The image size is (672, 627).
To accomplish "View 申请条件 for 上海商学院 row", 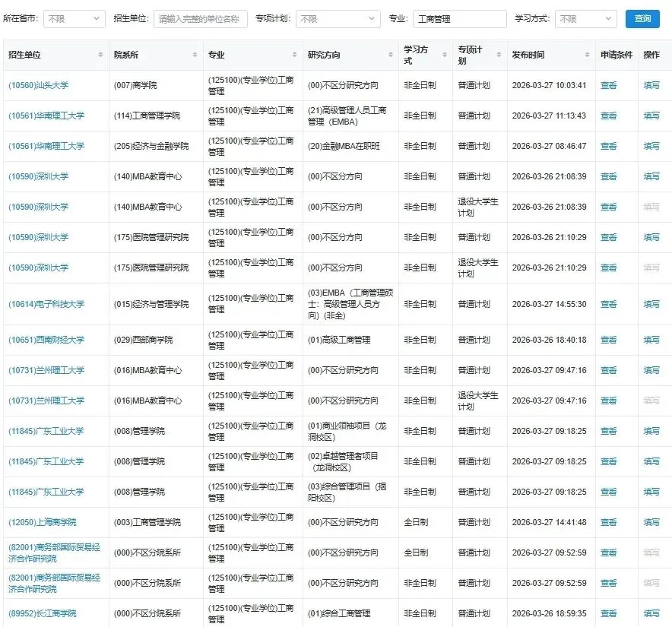I will (609, 522).
